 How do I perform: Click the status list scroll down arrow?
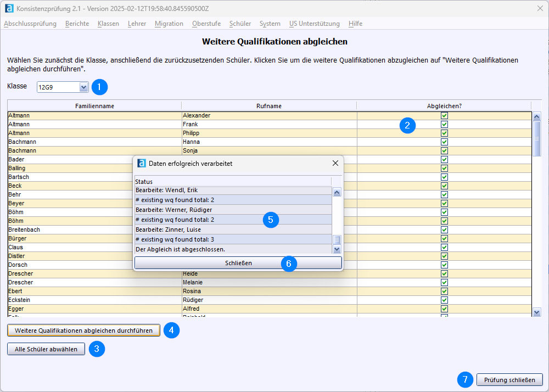(x=337, y=249)
